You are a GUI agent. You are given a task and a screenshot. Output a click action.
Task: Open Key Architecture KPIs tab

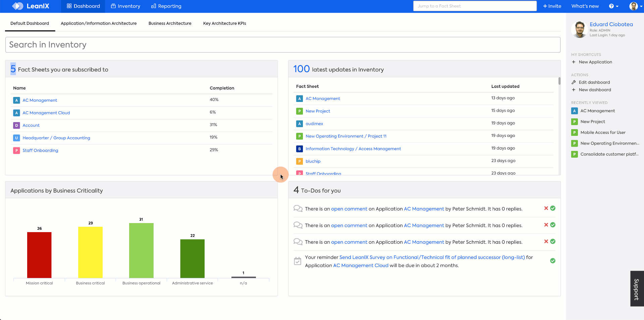225,23
